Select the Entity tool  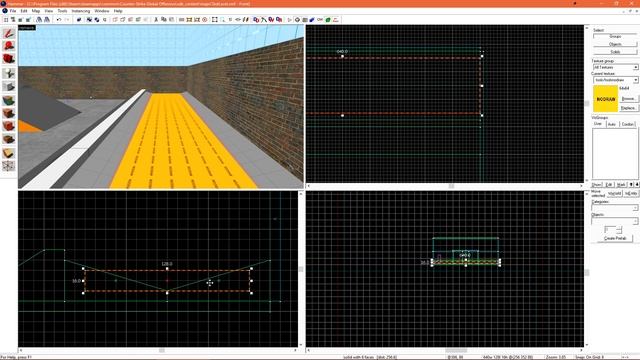(9, 73)
